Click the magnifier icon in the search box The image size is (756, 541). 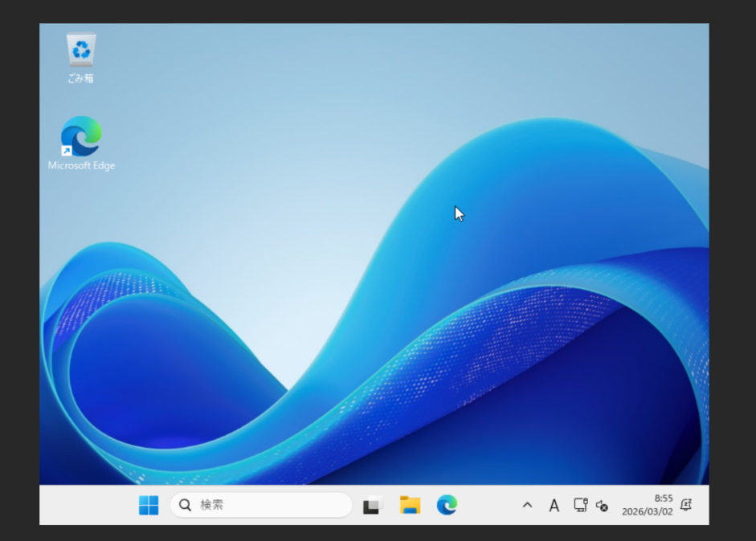[x=186, y=505]
